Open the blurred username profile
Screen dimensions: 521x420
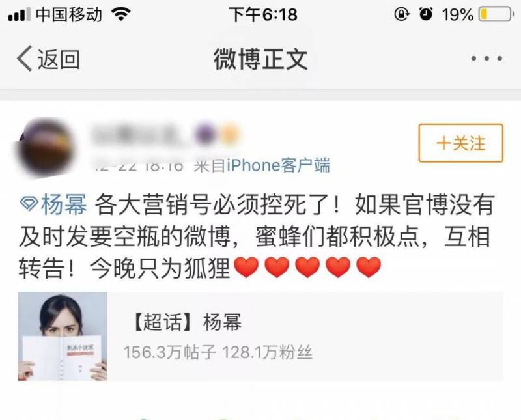[138, 135]
